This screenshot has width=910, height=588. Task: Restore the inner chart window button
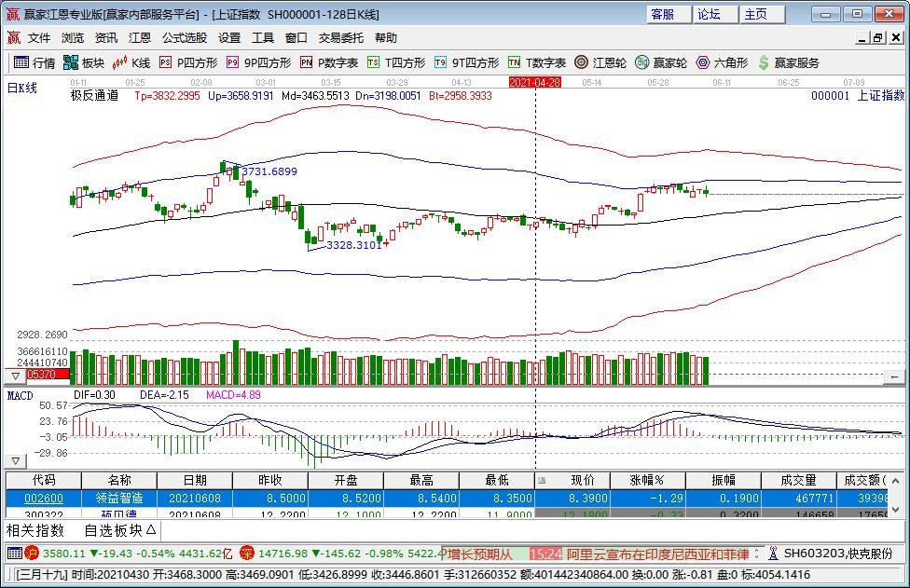pos(878,37)
